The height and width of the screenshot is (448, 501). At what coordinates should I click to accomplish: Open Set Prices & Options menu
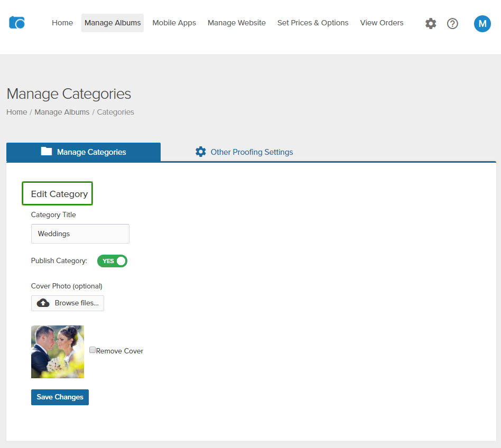(313, 23)
